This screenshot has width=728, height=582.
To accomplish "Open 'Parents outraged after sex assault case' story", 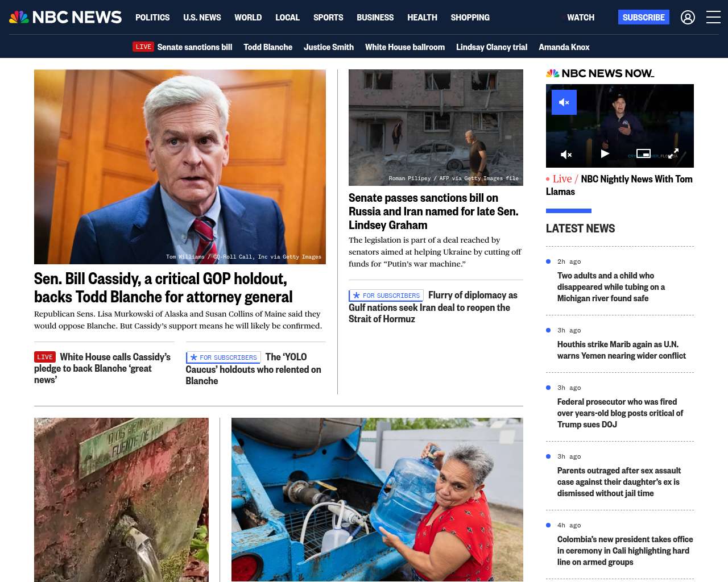I will (x=619, y=482).
